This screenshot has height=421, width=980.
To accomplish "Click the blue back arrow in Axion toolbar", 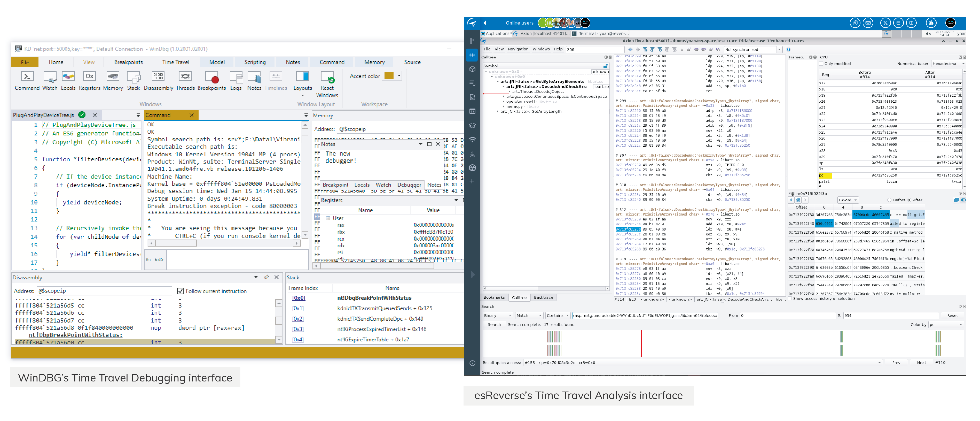I will [630, 49].
